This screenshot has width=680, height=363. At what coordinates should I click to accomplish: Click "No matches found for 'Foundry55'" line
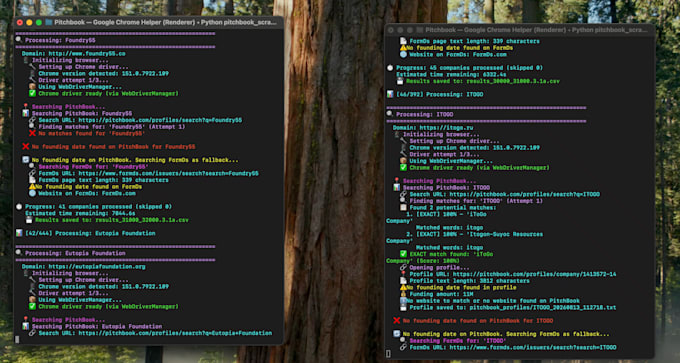tap(92, 134)
